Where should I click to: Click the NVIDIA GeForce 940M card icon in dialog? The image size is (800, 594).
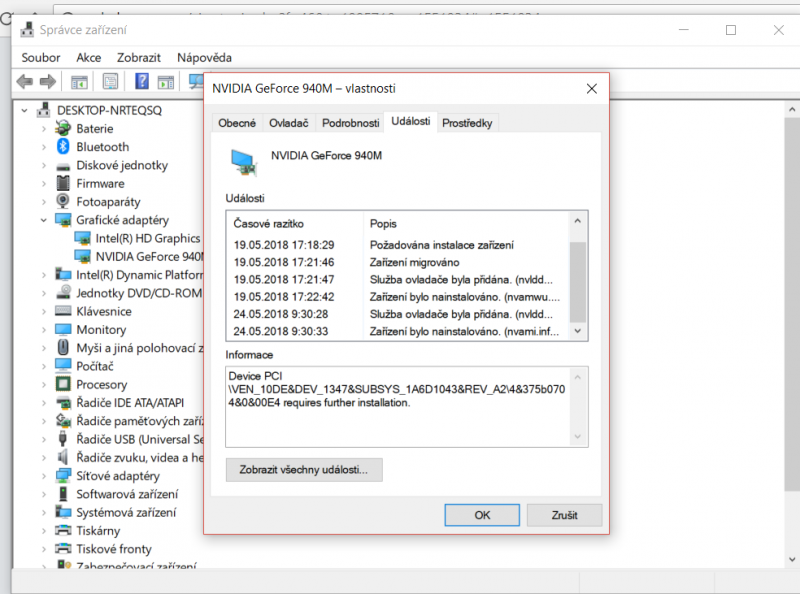point(243,163)
